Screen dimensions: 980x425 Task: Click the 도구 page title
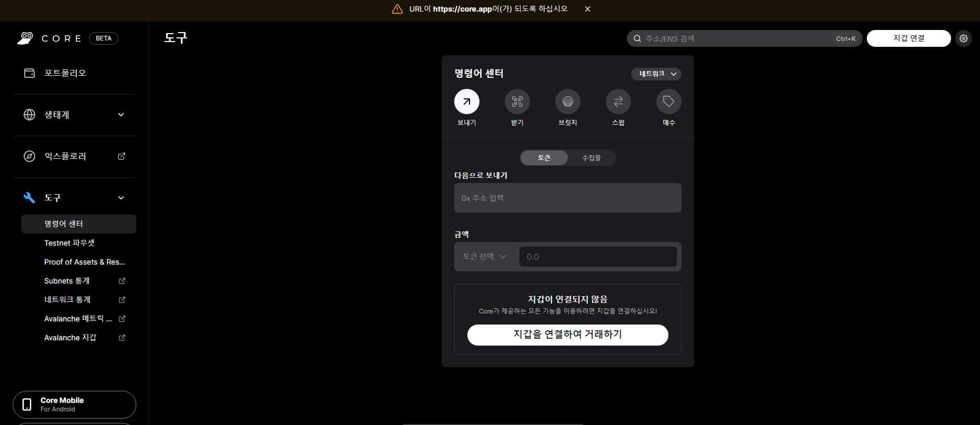tap(176, 38)
